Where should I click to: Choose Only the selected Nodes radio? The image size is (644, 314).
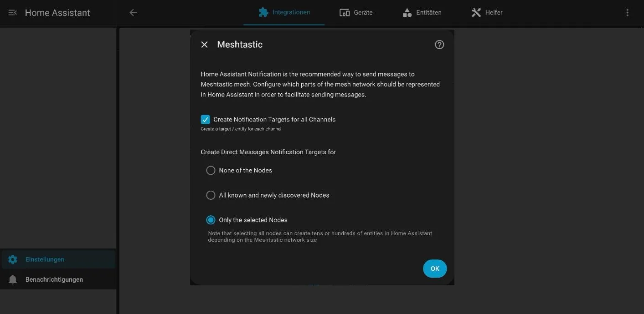(211, 220)
